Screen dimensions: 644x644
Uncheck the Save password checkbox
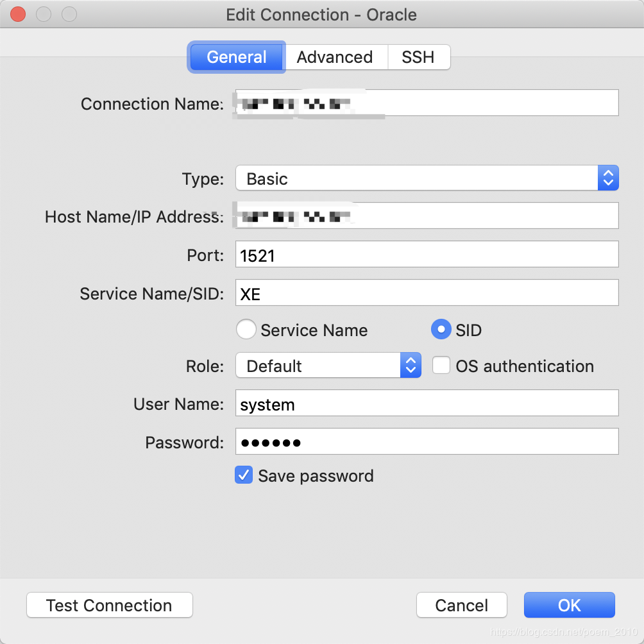(244, 475)
